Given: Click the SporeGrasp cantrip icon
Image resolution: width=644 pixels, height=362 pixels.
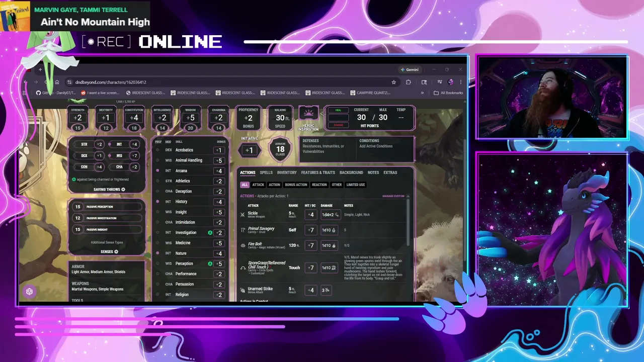Looking at the screenshot, I should [x=243, y=267].
